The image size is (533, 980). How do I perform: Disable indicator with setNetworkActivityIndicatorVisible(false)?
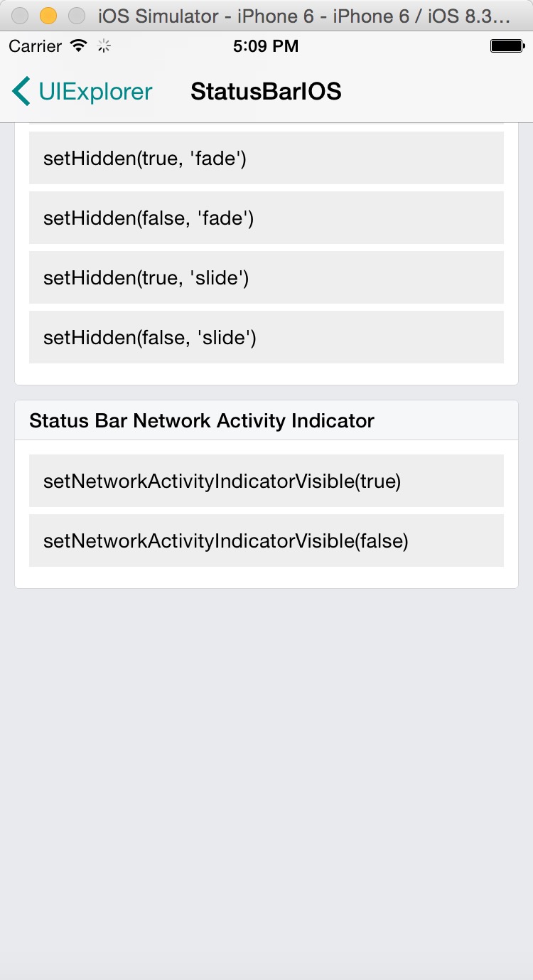click(x=266, y=540)
